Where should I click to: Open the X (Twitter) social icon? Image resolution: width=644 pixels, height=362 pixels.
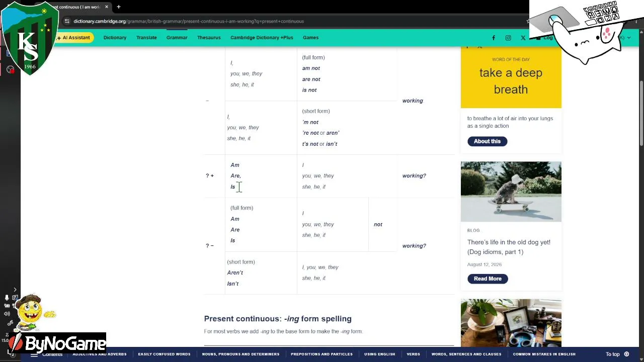point(523,38)
